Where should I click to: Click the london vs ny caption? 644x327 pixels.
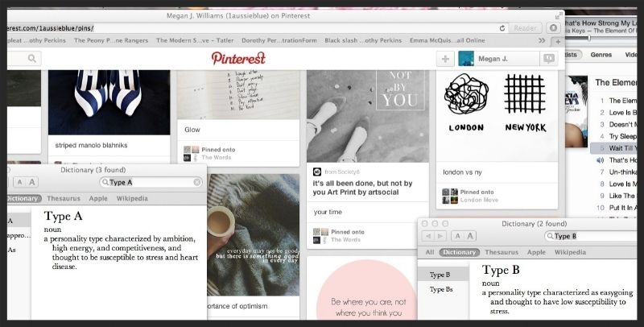tap(462, 172)
